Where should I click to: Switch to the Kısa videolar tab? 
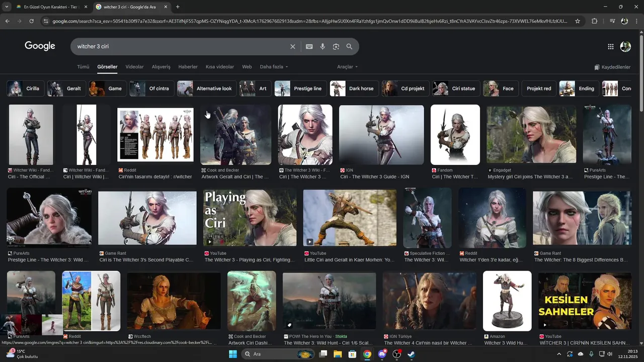[220, 67]
